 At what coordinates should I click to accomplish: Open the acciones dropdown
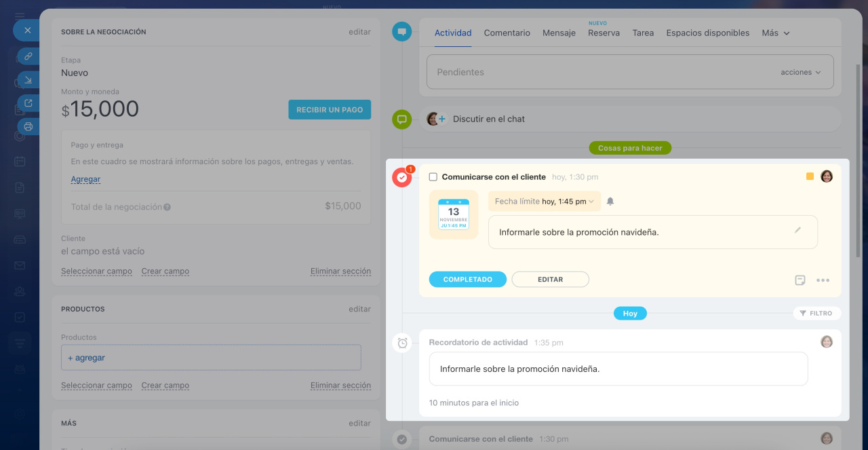coord(800,73)
